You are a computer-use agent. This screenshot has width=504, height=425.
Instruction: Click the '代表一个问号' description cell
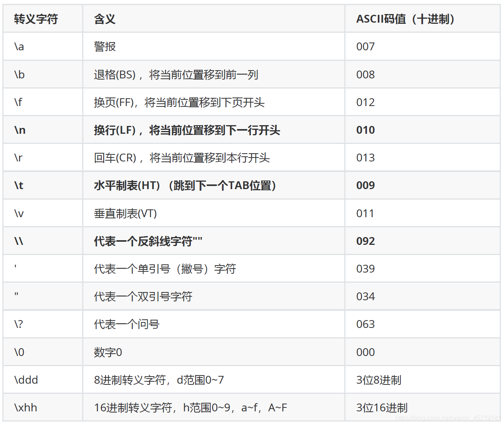click(x=213, y=324)
